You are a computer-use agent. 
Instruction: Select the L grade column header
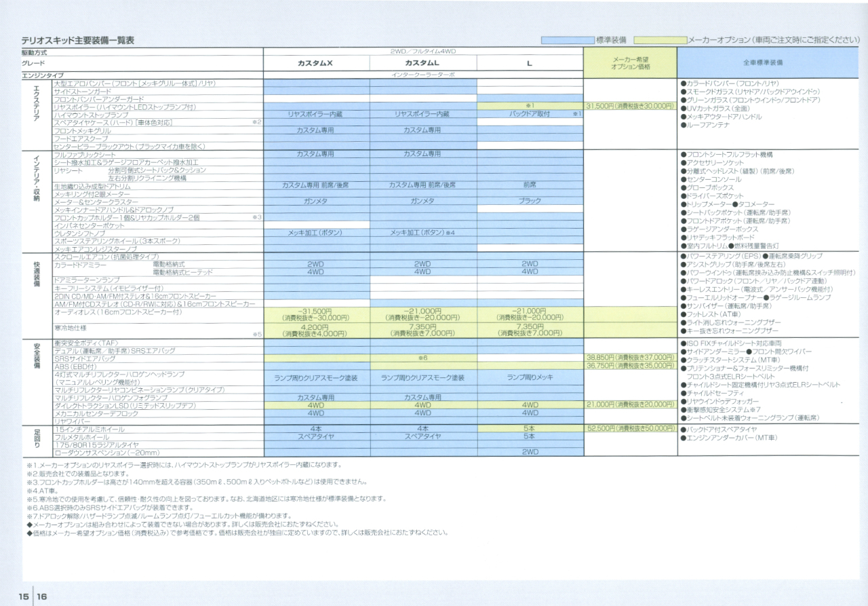[x=530, y=63]
